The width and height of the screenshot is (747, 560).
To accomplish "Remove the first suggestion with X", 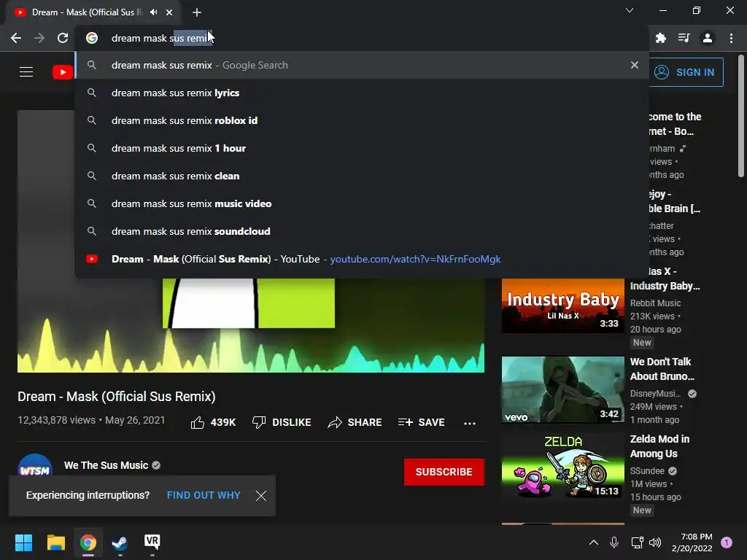I will 635,65.
